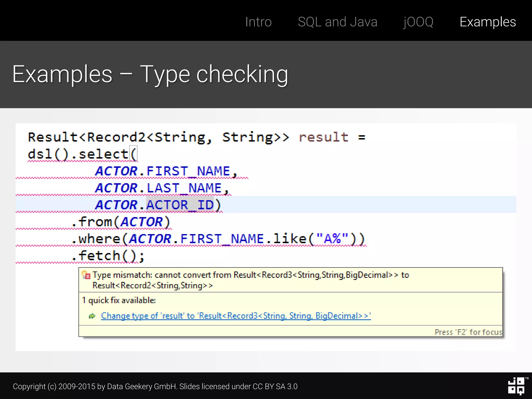This screenshot has height=399, width=532.
Task: Click ACTOR.LAST_NAME in the code
Action: pos(158,188)
